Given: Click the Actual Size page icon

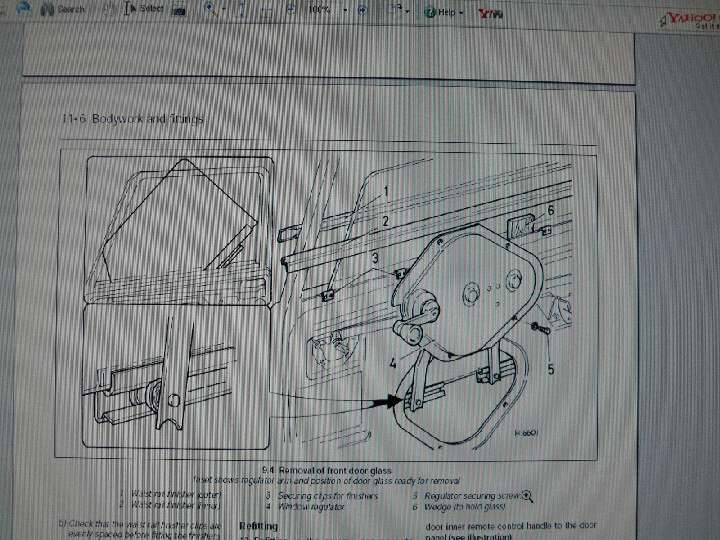Looking at the screenshot, I should coord(245,10).
